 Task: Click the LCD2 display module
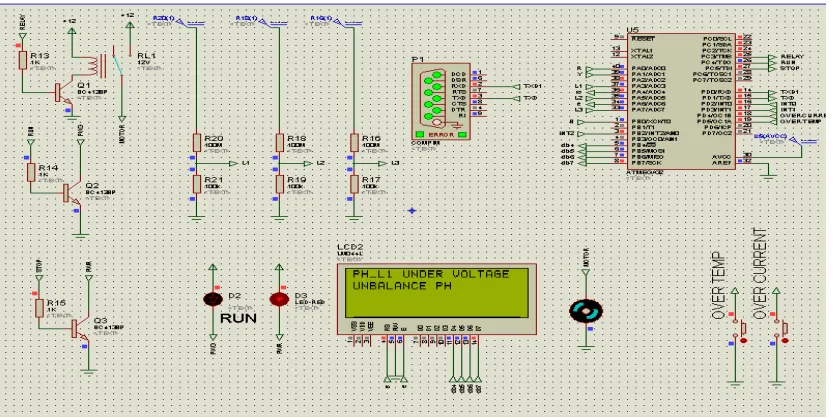point(437,299)
